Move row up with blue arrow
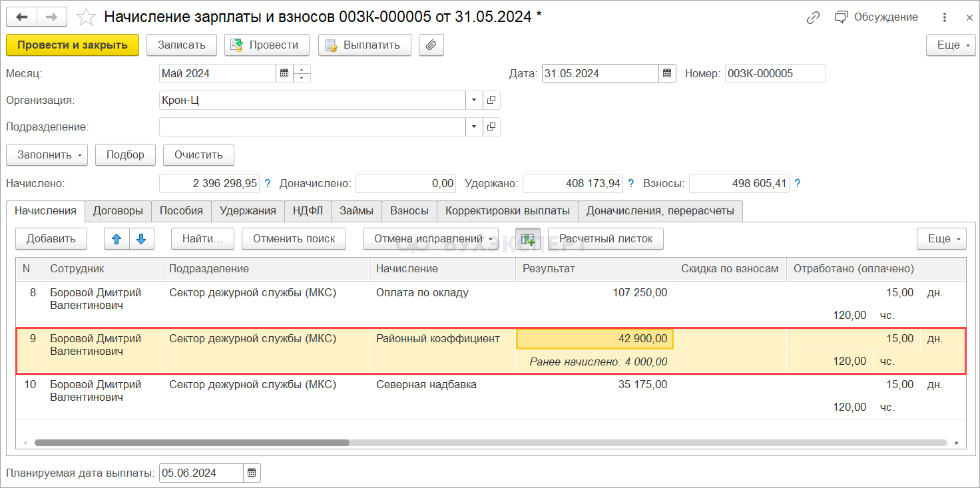Viewport: 980px width, 488px height. 117,239
